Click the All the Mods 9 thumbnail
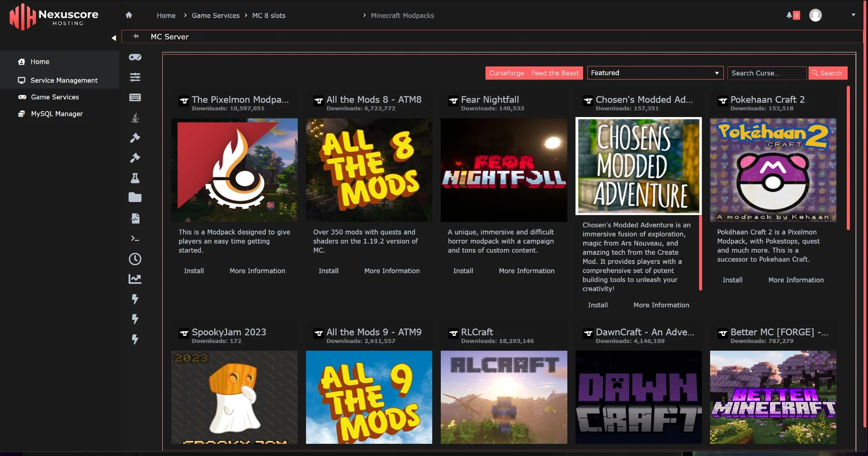 369,397
